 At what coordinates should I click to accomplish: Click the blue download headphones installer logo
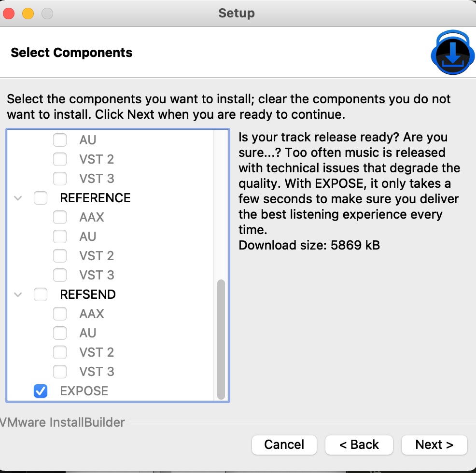(452, 53)
